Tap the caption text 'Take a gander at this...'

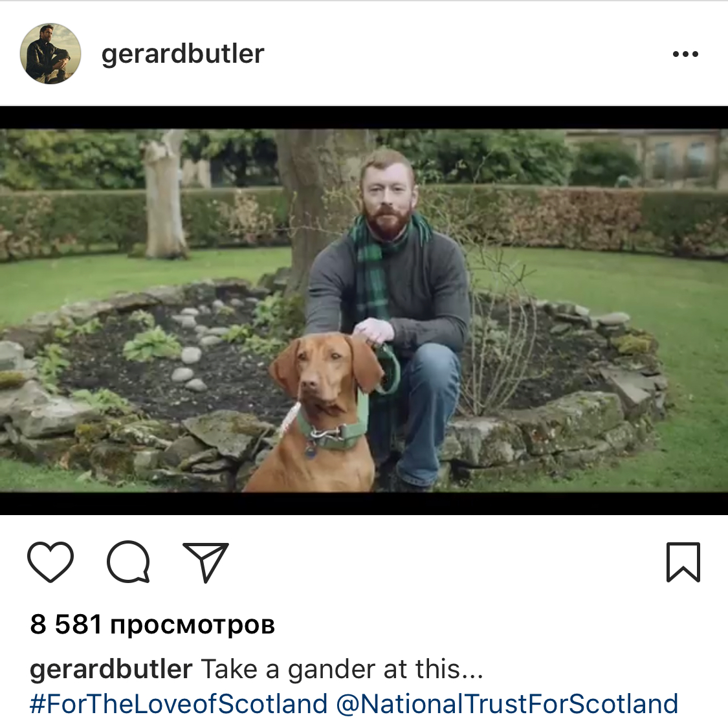pos(342,670)
